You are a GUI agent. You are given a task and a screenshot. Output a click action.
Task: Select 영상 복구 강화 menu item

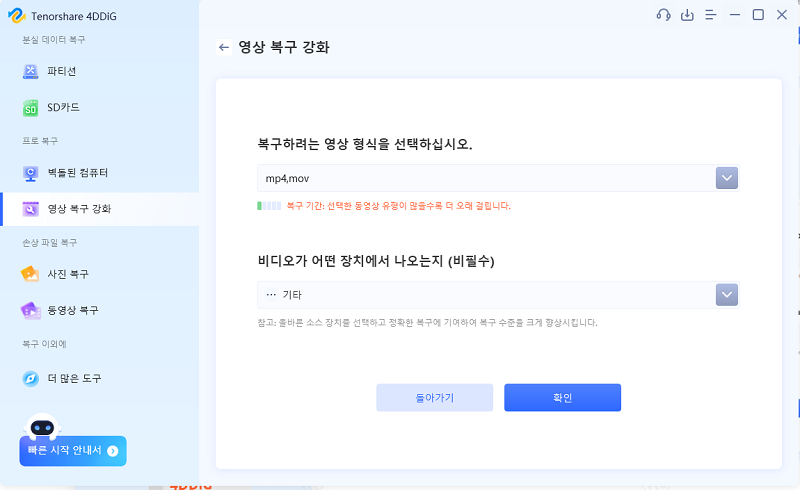tap(99, 209)
